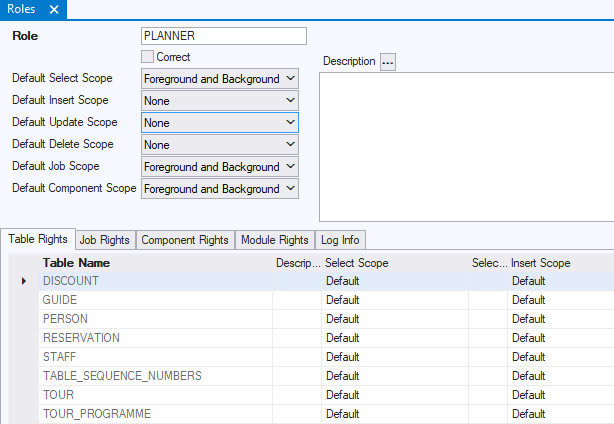Viewport: 614px width, 424px height.
Task: Open the Module Rights tab
Action: point(274,240)
